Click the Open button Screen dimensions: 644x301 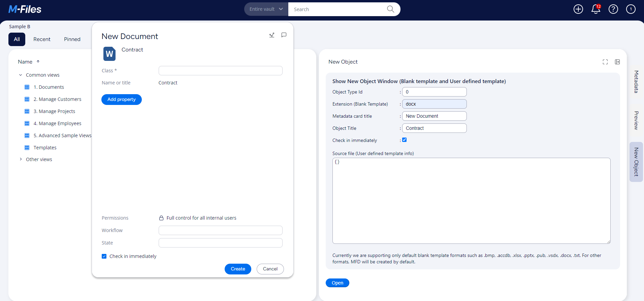coord(337,283)
